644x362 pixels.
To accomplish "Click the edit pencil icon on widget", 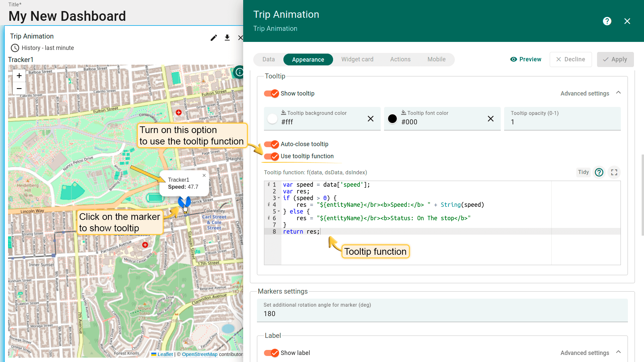I will pos(214,38).
